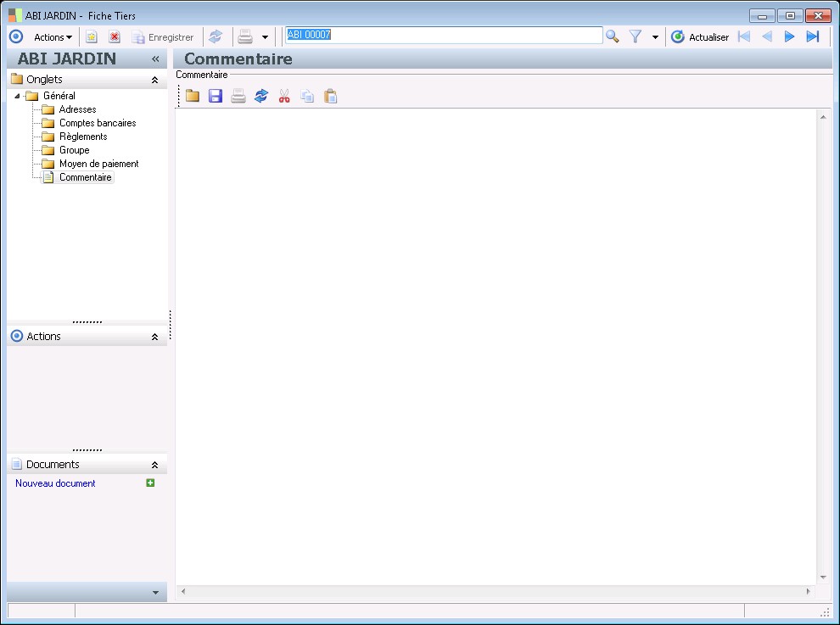Close the Fiche Tiers window

tap(818, 15)
